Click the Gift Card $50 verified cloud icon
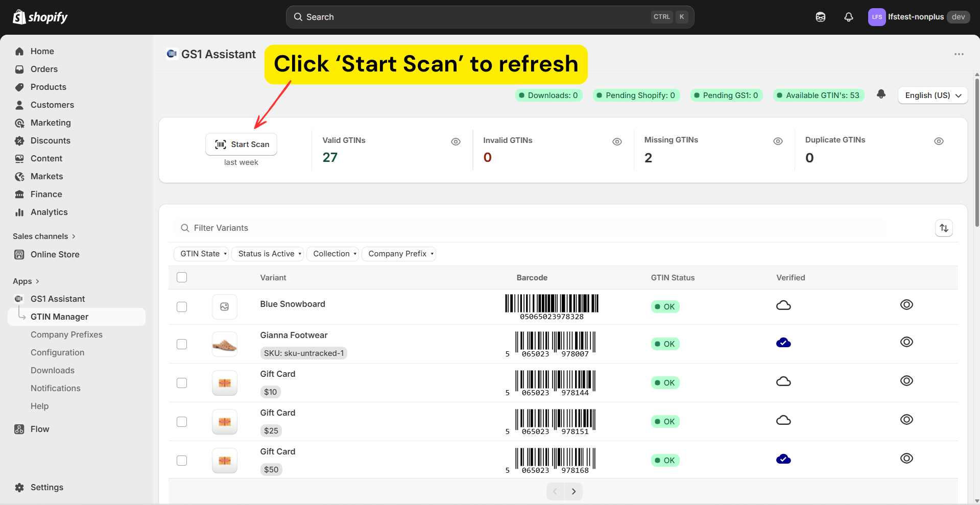The width and height of the screenshot is (980, 505). click(783, 459)
